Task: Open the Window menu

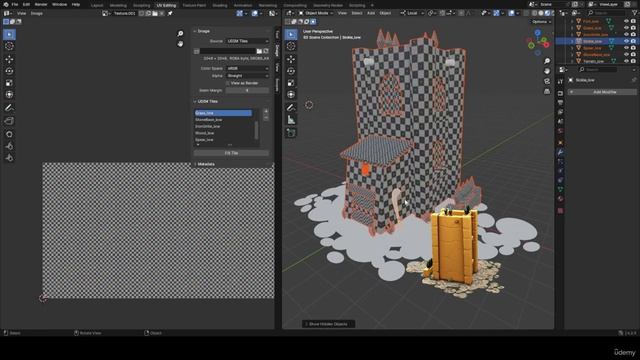Action: tap(60, 4)
